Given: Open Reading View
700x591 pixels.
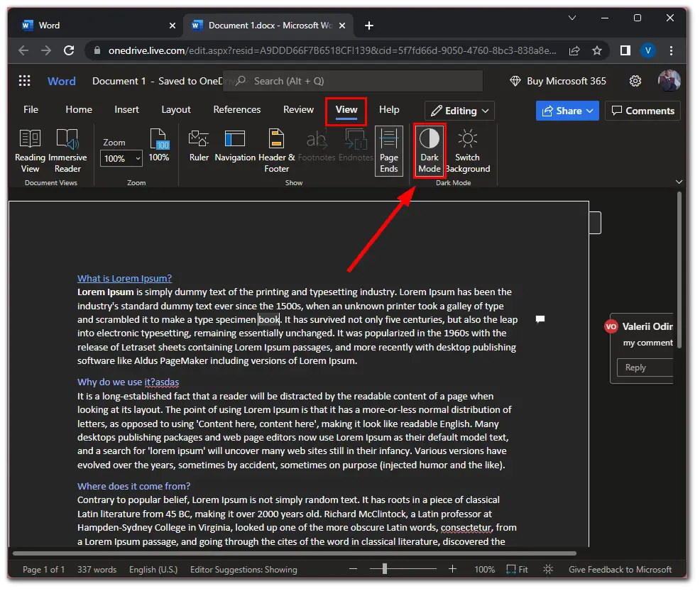Looking at the screenshot, I should pyautogui.click(x=30, y=150).
